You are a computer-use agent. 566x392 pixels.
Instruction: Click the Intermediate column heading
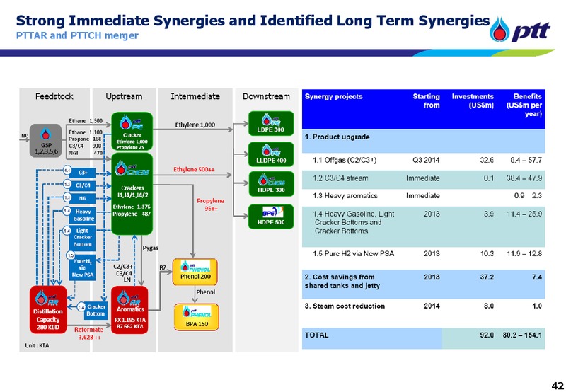[x=195, y=96]
